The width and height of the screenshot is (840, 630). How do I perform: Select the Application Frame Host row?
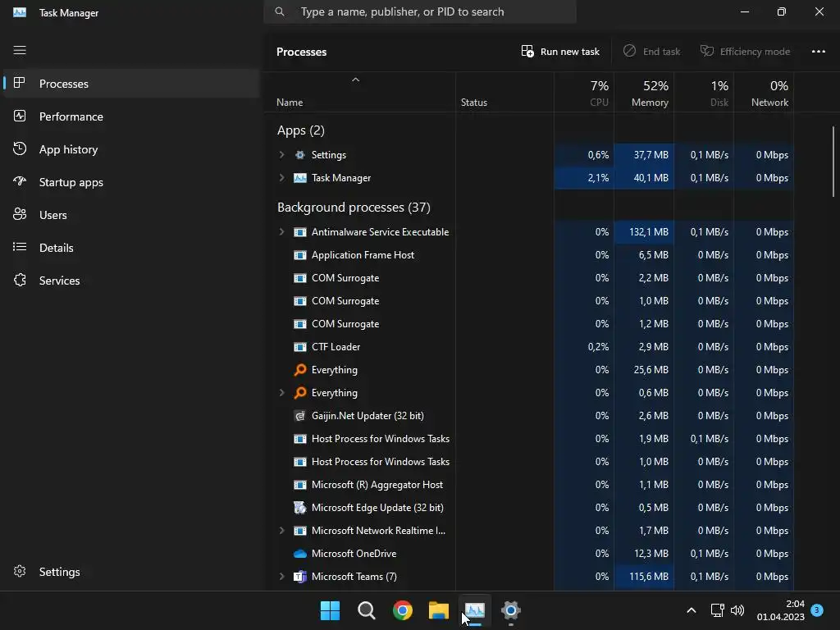[529, 255]
